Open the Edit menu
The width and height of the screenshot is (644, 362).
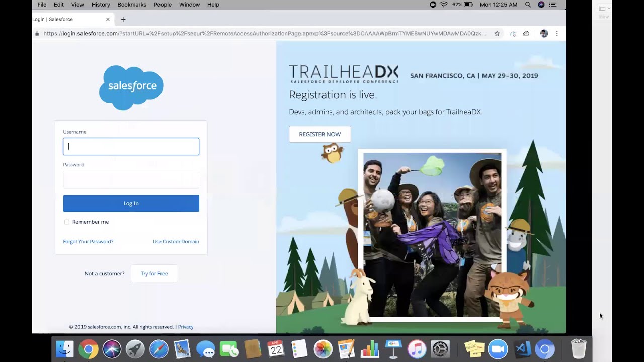(59, 5)
